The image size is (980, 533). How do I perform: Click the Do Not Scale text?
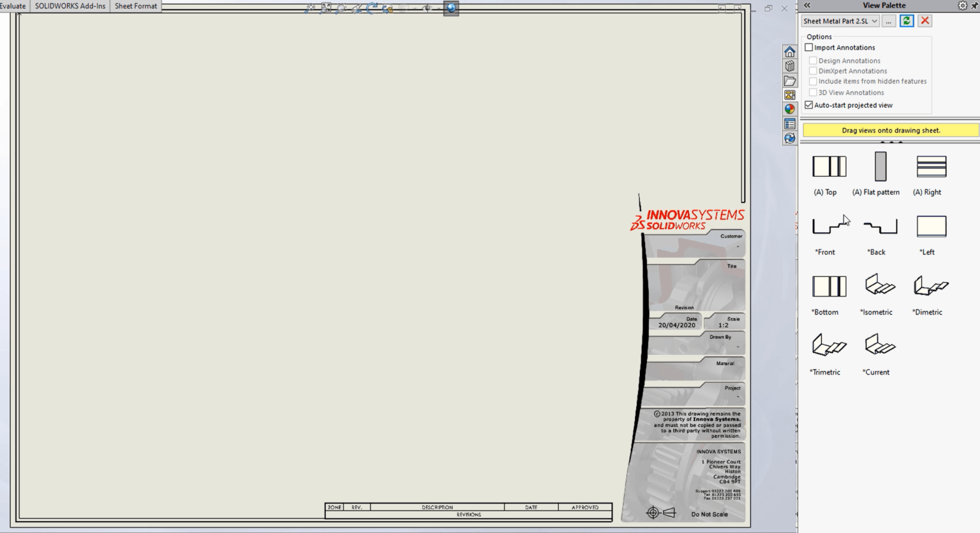point(709,514)
